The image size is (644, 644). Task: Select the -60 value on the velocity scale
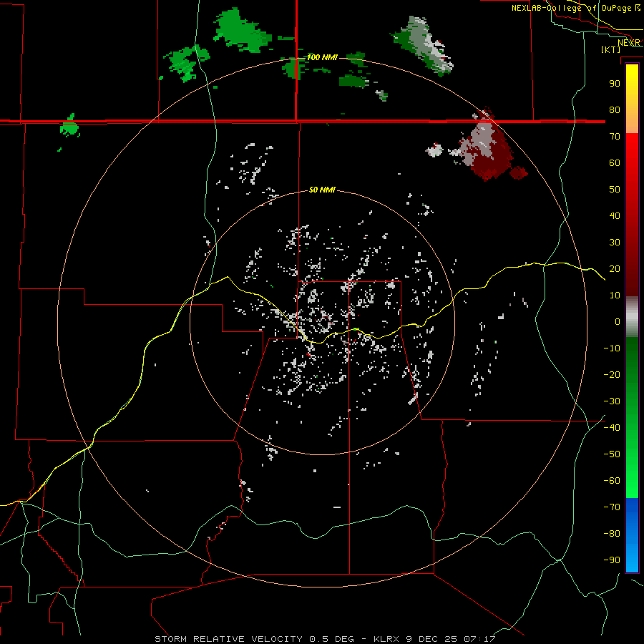coord(612,481)
